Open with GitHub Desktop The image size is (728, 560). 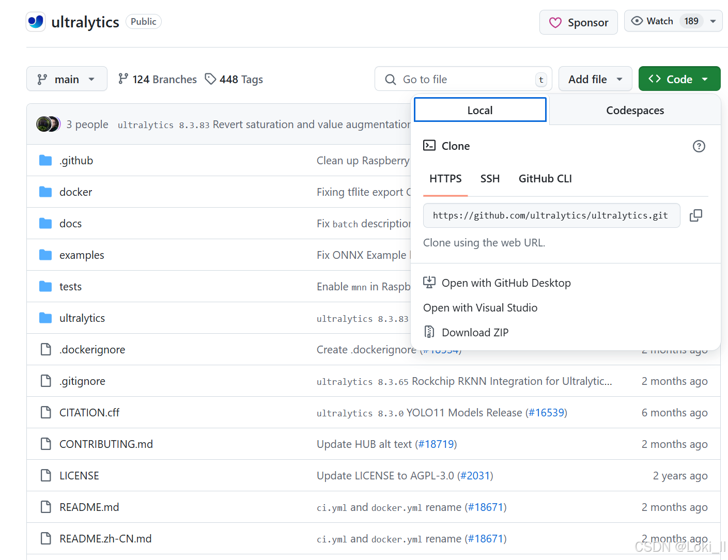click(x=506, y=283)
